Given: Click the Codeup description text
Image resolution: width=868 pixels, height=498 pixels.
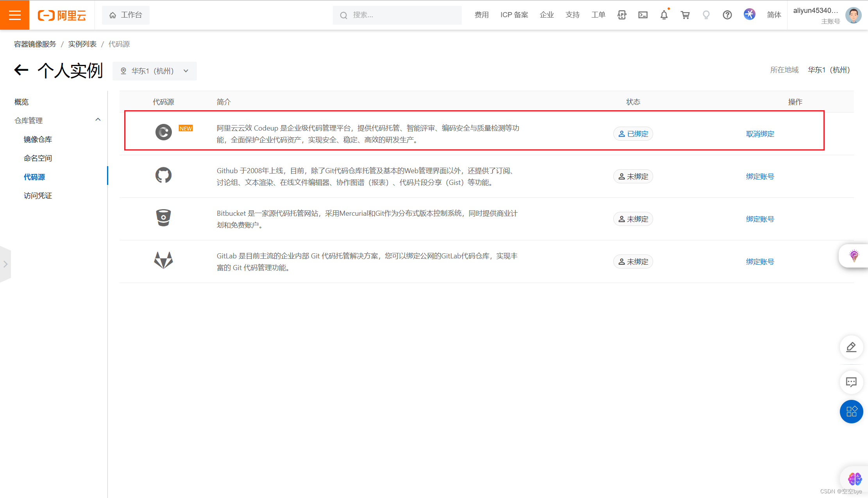Looking at the screenshot, I should (368, 134).
